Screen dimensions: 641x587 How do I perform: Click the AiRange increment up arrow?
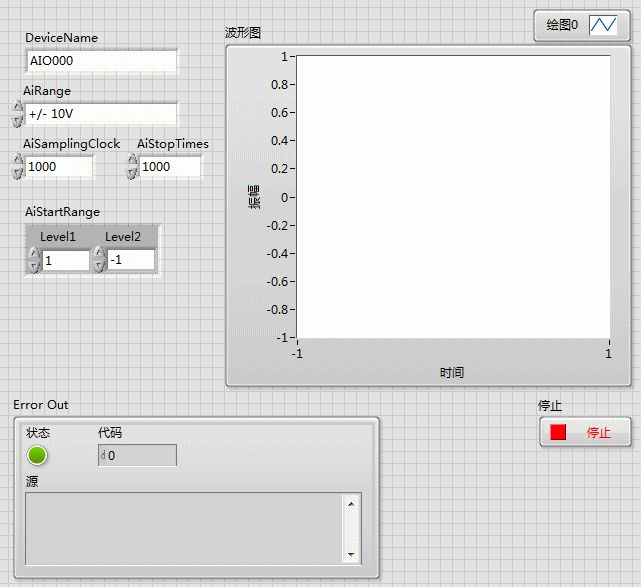(x=17, y=107)
